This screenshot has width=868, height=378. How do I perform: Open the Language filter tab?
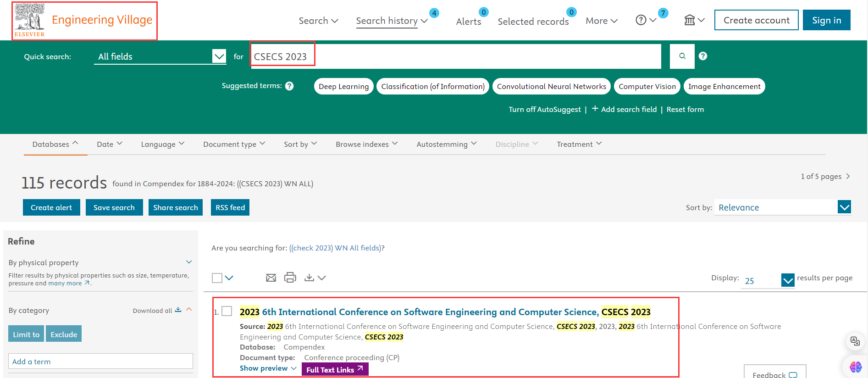pyautogui.click(x=163, y=144)
